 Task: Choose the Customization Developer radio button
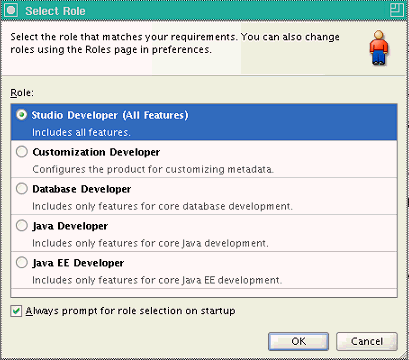click(22, 152)
